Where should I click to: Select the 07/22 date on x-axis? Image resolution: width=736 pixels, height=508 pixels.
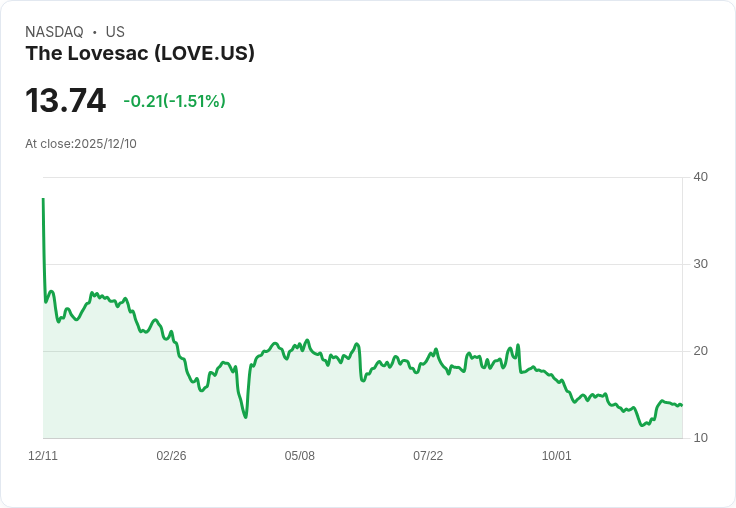[x=428, y=456]
